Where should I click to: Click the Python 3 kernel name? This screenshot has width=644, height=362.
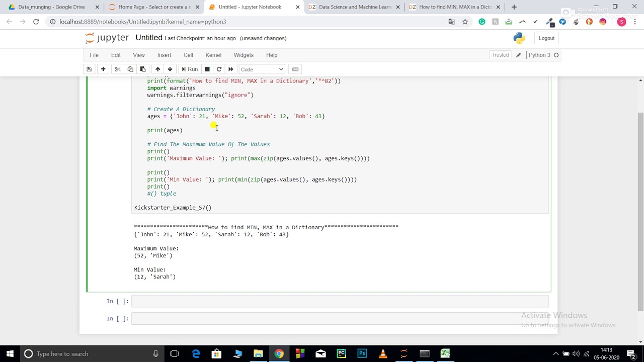(x=539, y=55)
